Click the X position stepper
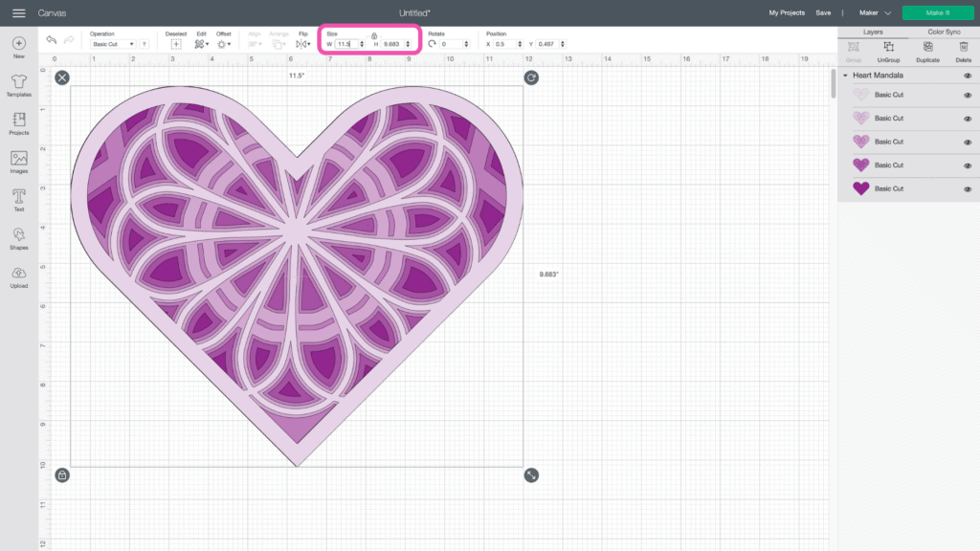The height and width of the screenshot is (551, 980). [x=520, y=44]
